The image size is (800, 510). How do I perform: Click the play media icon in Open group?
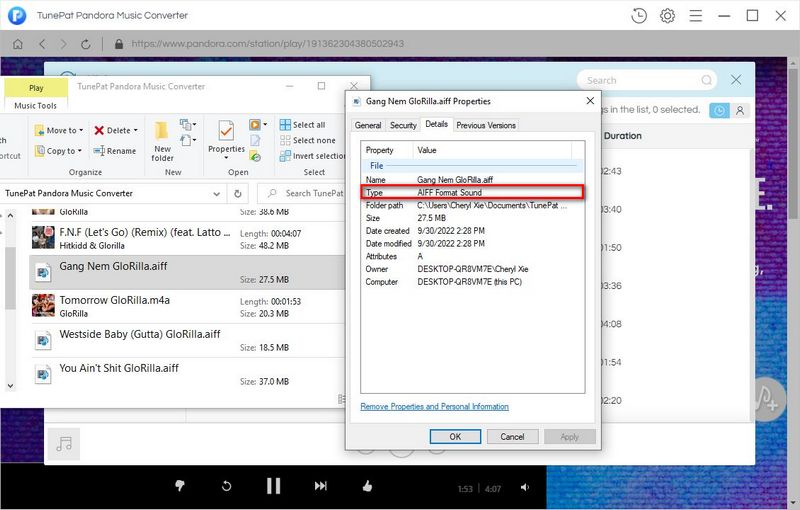tap(255, 124)
